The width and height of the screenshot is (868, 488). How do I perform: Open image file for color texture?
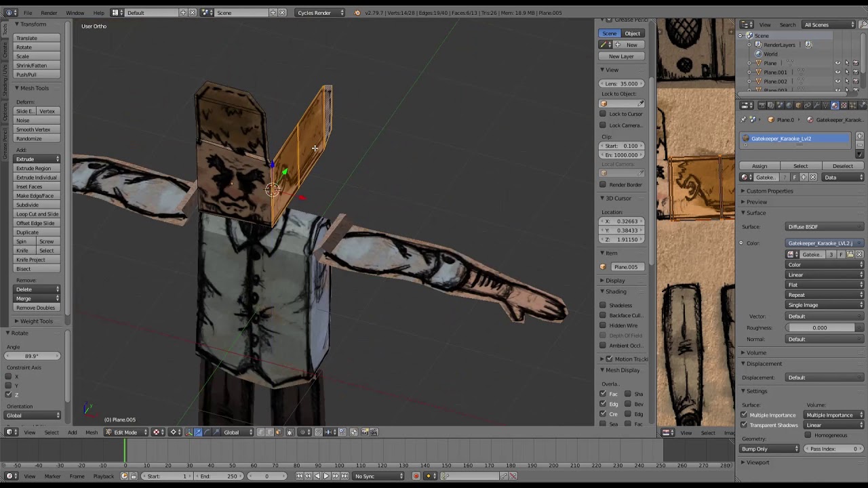pyautogui.click(x=850, y=255)
